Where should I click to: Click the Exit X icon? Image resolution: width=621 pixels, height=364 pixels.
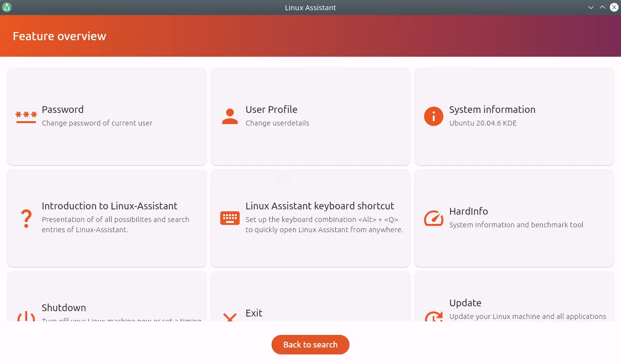[x=229, y=317]
